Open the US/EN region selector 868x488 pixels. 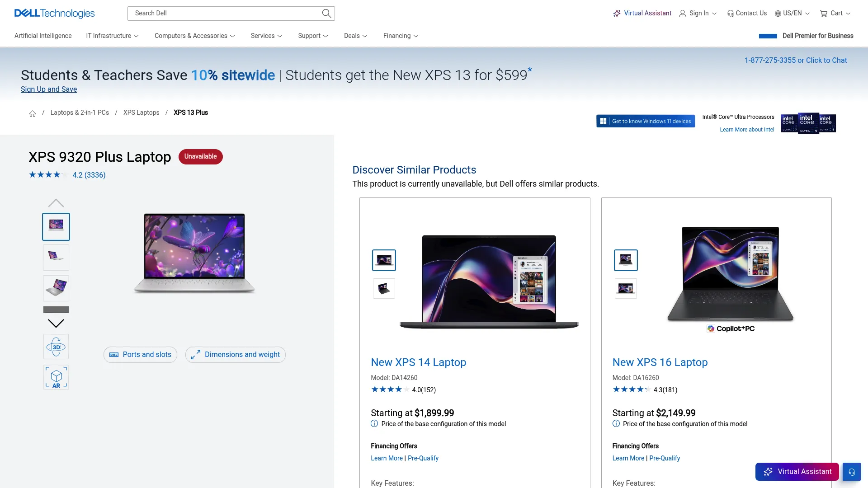[x=792, y=14]
